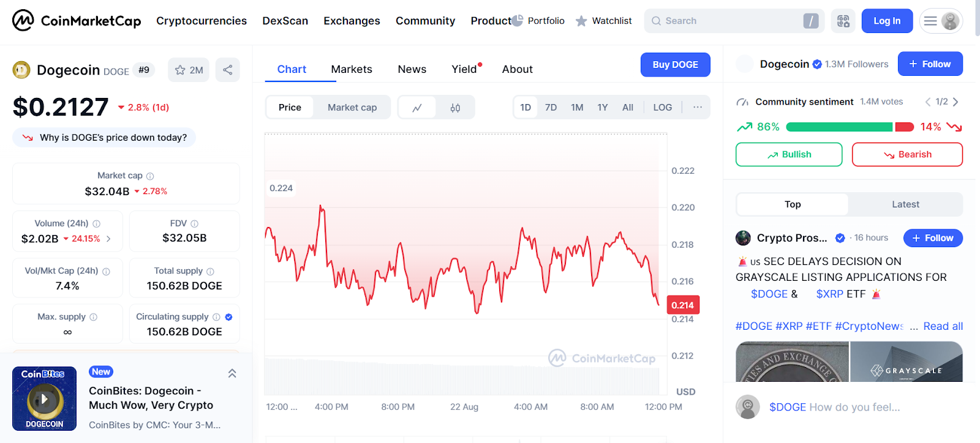The image size is (980, 443).
Task: Switch to candlestick chart view
Action: tap(455, 108)
